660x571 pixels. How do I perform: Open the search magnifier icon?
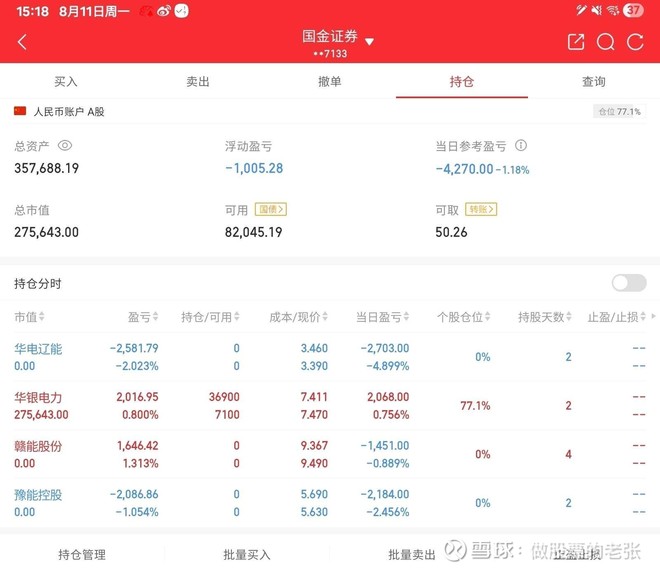point(606,42)
